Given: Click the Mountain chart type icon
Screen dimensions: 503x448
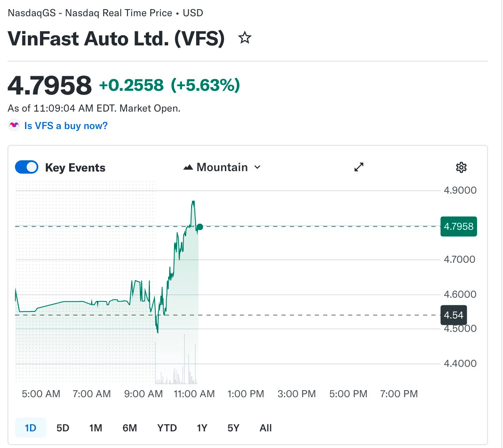Looking at the screenshot, I should (x=188, y=167).
